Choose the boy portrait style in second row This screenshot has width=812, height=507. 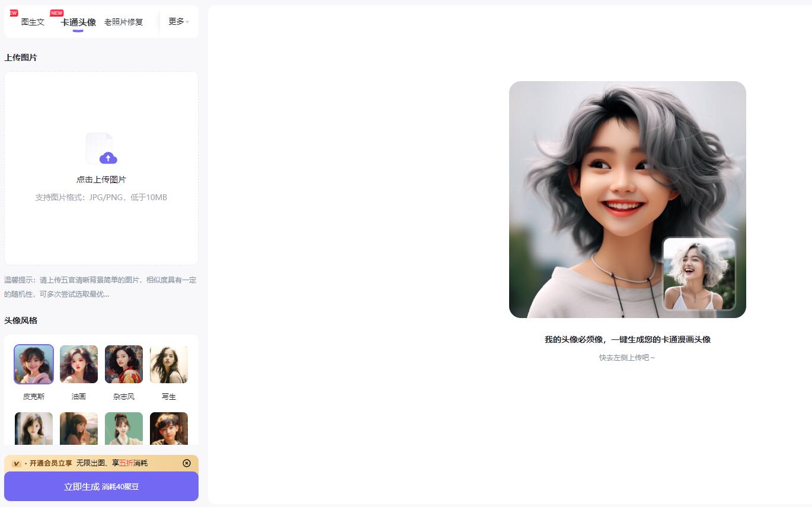(x=169, y=429)
